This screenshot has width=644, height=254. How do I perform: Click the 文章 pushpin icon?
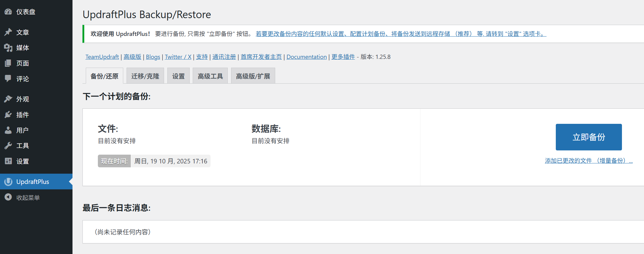click(8, 32)
